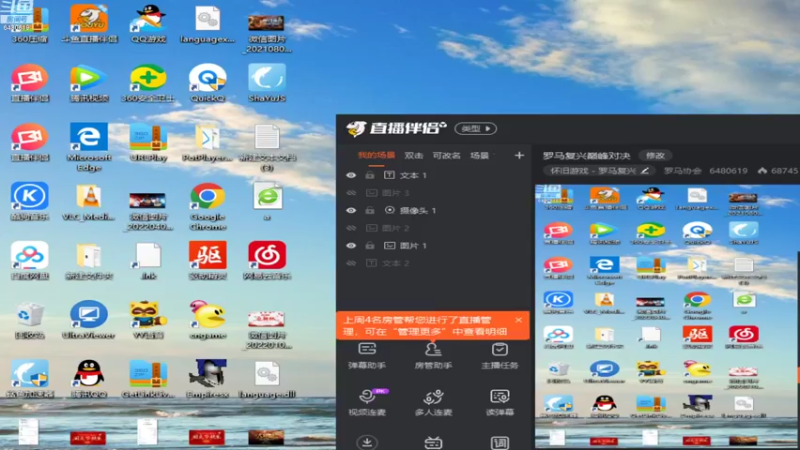Open the 斗鱼直播伴侣 desktop shortcut

[x=89, y=23]
